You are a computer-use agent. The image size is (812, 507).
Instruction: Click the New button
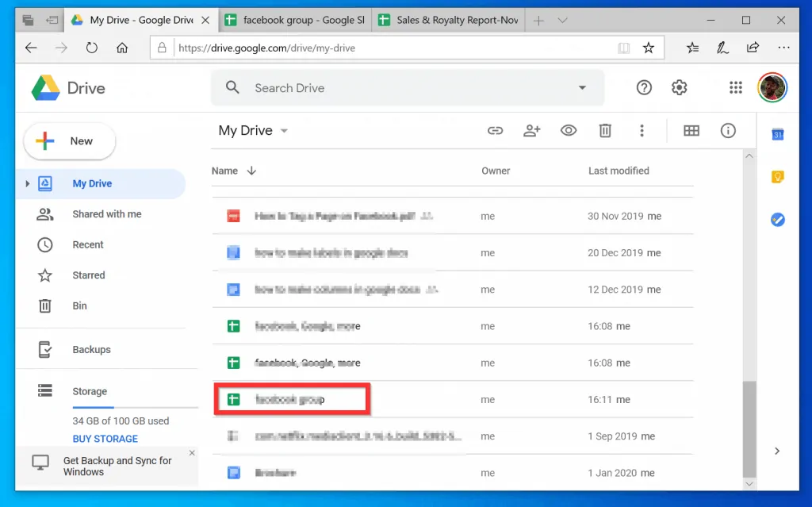[x=70, y=141]
